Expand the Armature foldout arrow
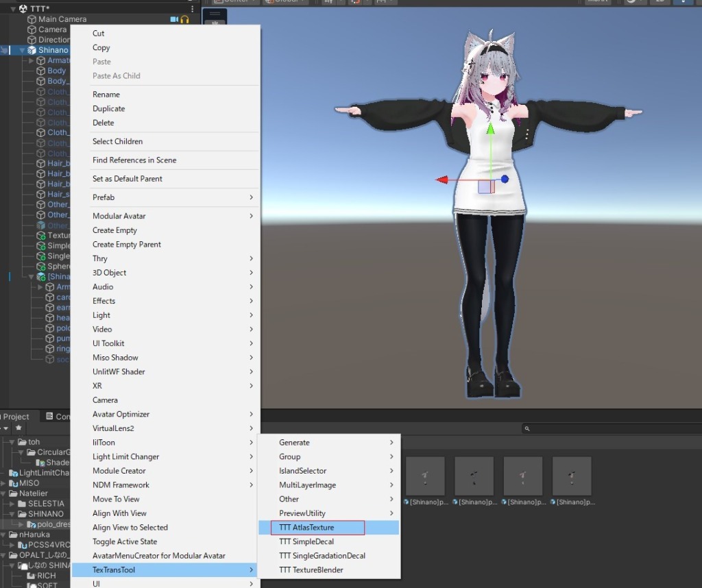The image size is (702, 588). point(31,60)
